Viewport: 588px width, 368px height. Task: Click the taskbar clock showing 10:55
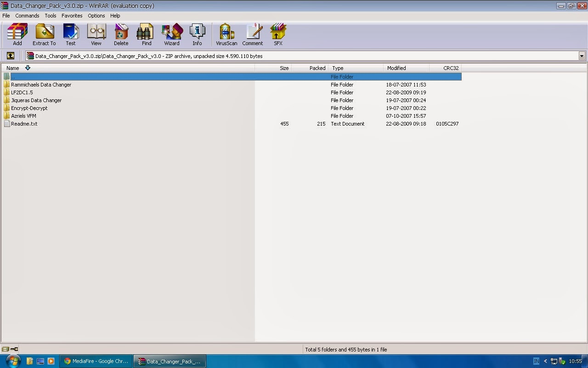click(x=575, y=361)
